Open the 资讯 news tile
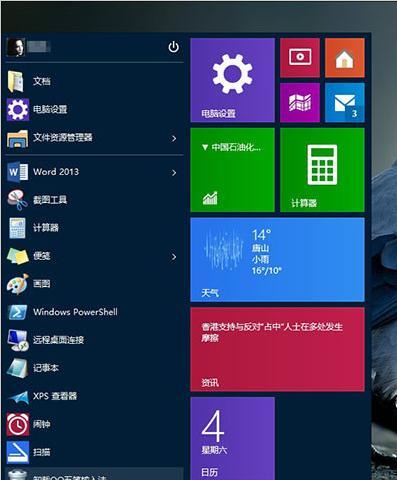 point(277,349)
